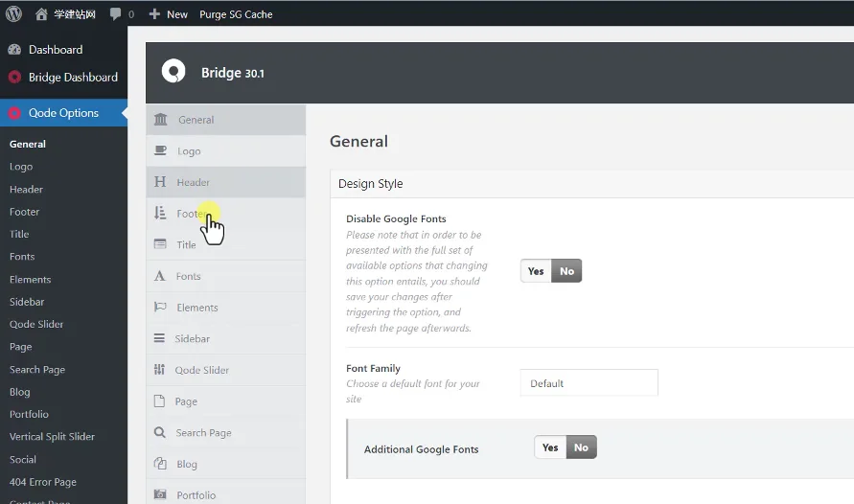Image resolution: width=854 pixels, height=504 pixels.
Task: Open the New content menu
Action: tap(169, 14)
